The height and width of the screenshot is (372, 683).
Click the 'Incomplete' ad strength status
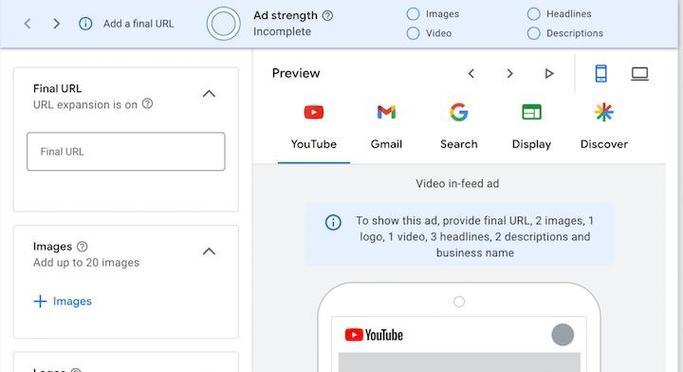pyautogui.click(x=282, y=32)
